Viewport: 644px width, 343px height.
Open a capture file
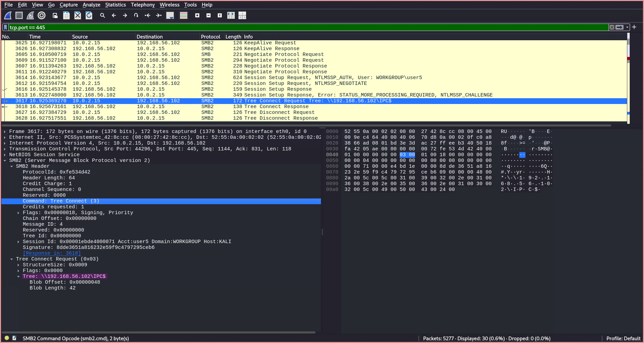click(55, 15)
